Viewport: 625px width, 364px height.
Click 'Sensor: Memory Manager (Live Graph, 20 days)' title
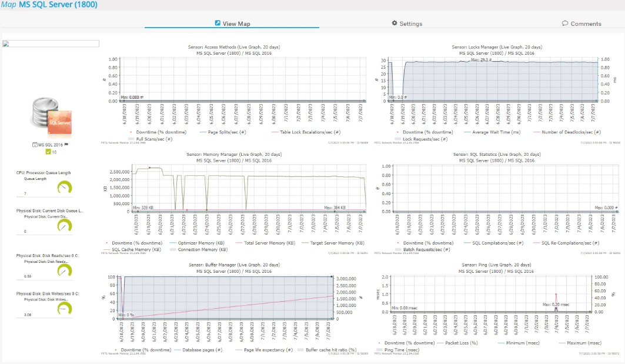click(x=234, y=154)
